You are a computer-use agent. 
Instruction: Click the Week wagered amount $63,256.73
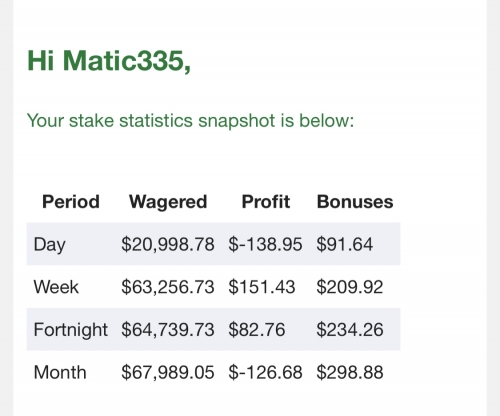(168, 287)
